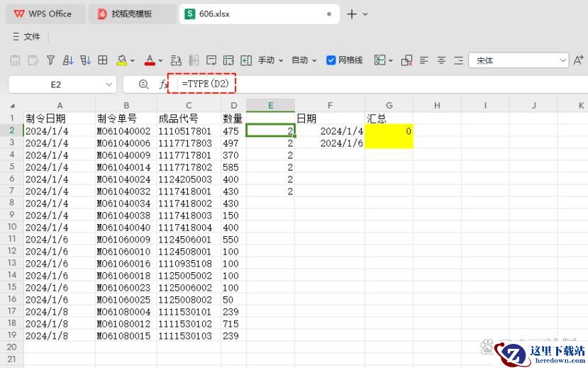Click the boxed left-arrow icon before 手动

pos(246,60)
